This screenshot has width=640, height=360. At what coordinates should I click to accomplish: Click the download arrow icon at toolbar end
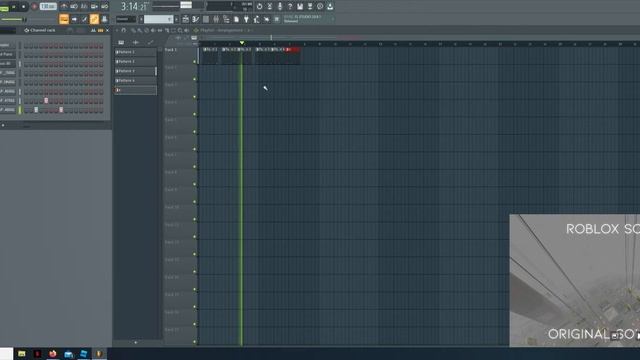click(330, 7)
